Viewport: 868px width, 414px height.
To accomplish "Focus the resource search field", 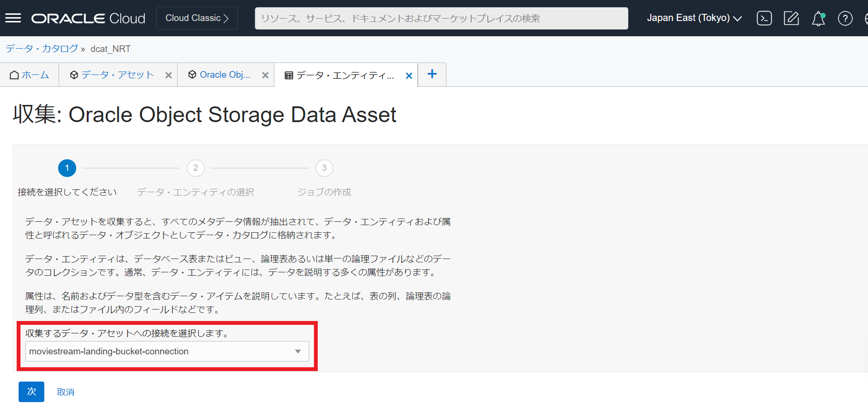I will (441, 19).
